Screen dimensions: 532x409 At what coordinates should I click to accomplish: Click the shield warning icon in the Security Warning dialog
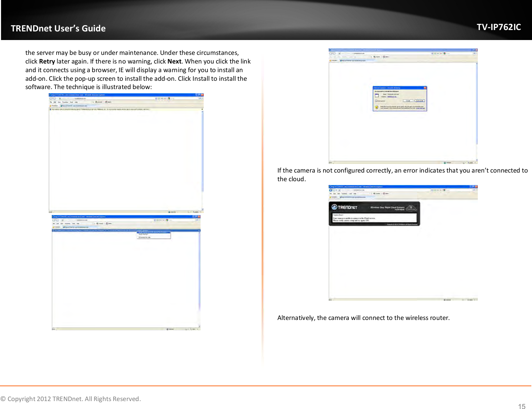click(x=377, y=107)
